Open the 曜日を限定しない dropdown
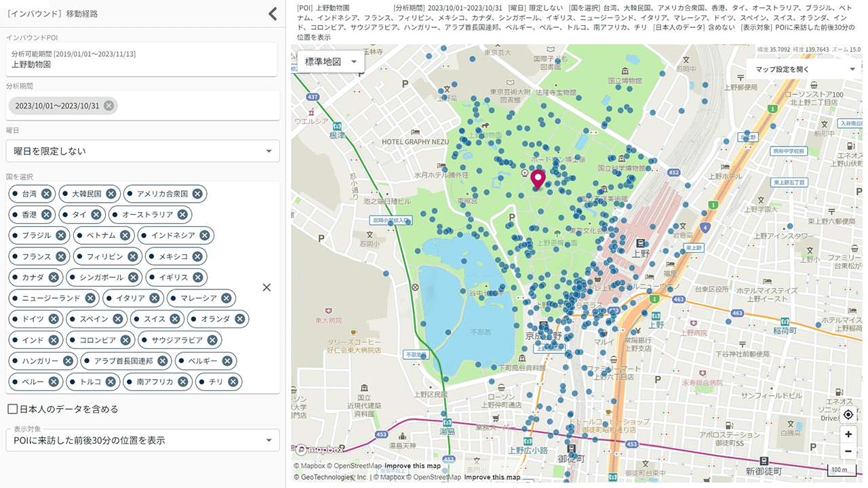The height and width of the screenshot is (488, 868). coord(142,151)
